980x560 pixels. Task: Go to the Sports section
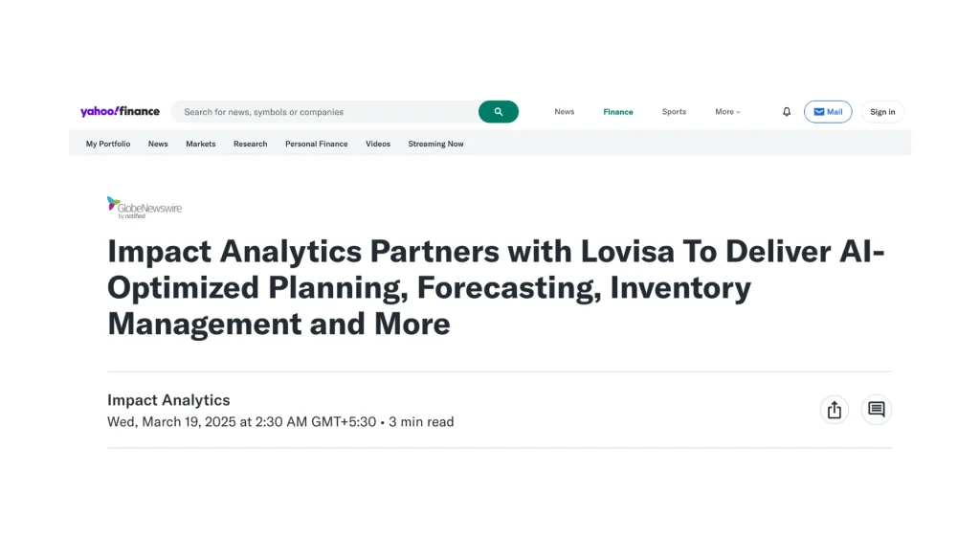pos(674,112)
